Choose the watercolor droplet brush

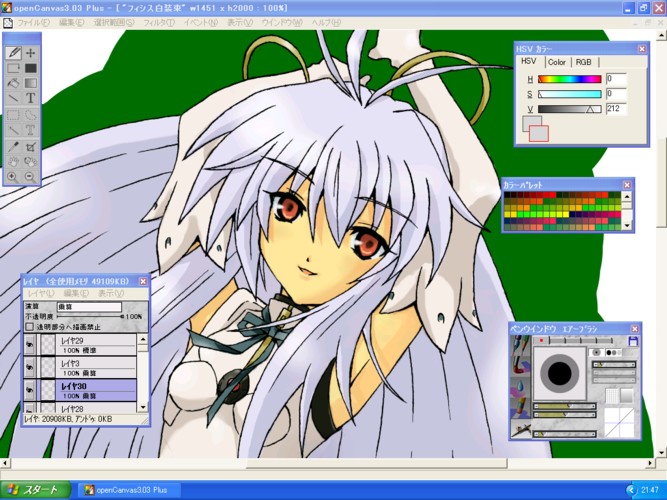click(520, 386)
